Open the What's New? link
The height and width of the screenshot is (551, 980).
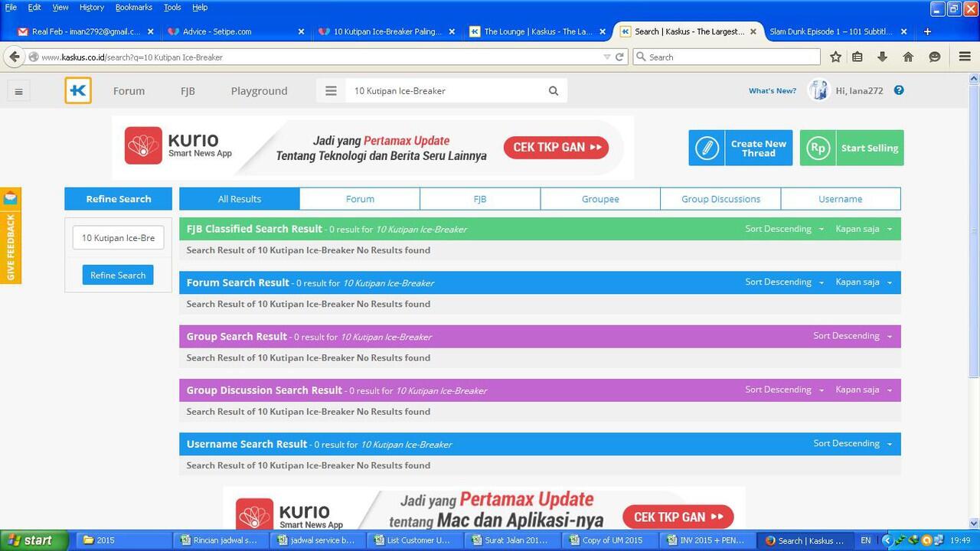(x=772, y=90)
